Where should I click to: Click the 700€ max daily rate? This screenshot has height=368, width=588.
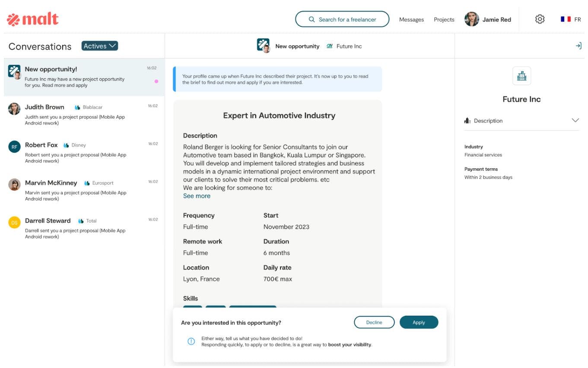click(278, 279)
